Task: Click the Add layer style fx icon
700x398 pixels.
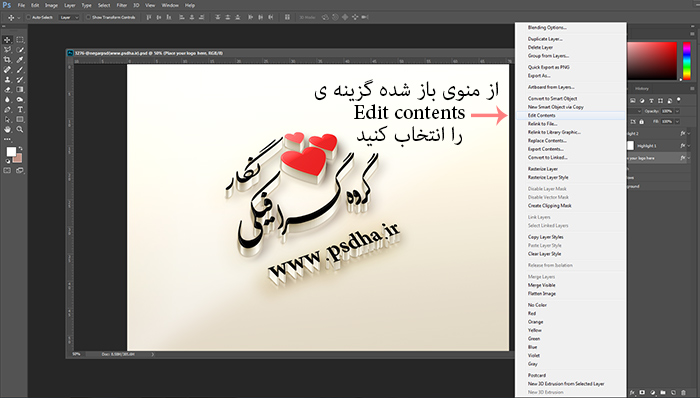Action: pos(632,393)
